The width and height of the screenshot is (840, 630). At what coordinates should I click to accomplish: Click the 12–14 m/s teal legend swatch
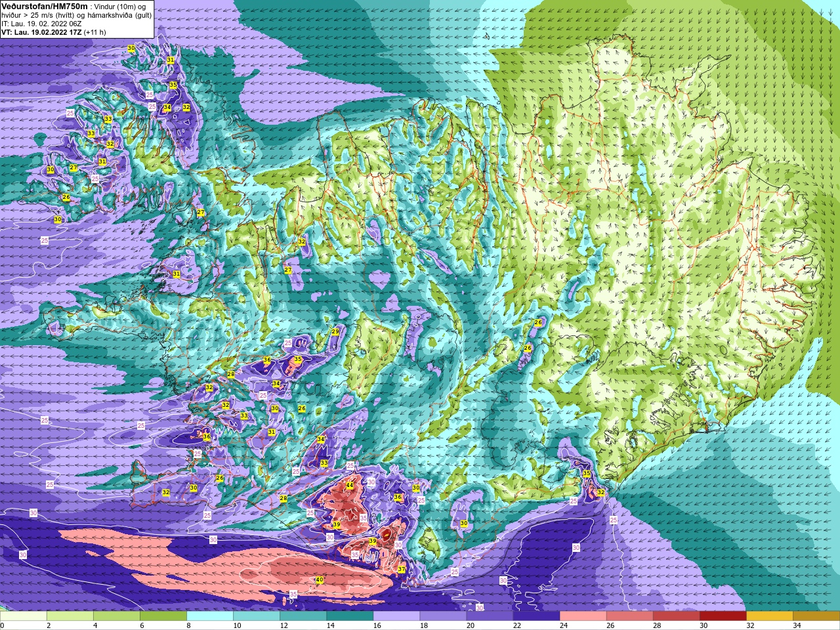coord(303,616)
